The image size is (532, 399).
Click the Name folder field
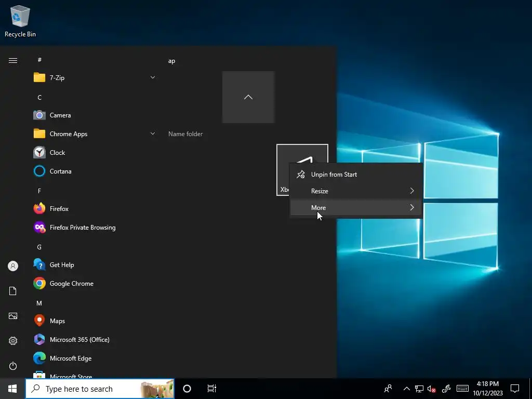pyautogui.click(x=185, y=134)
